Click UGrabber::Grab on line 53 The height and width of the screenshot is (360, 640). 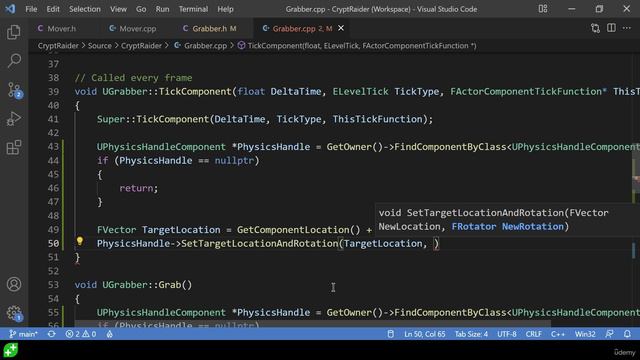pyautogui.click(x=142, y=285)
